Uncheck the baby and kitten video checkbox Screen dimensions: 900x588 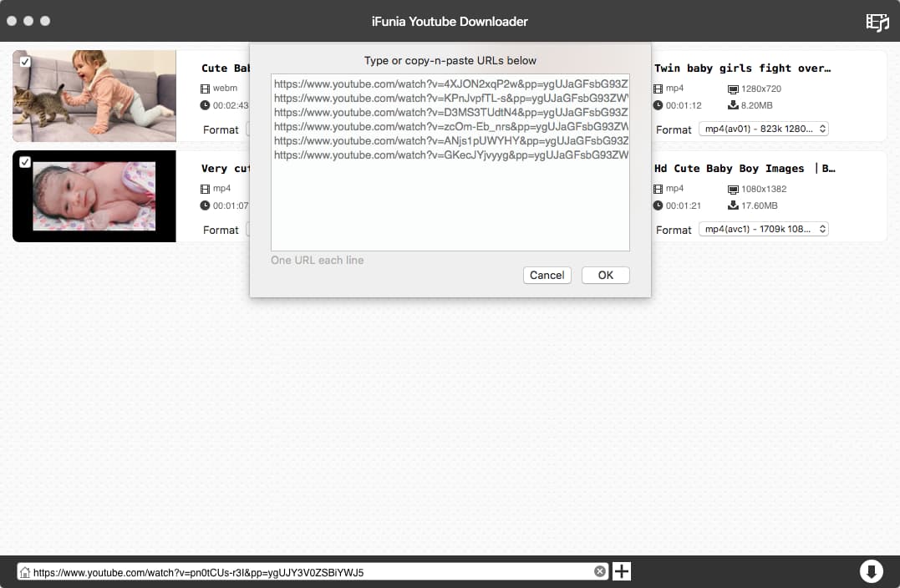pos(25,62)
